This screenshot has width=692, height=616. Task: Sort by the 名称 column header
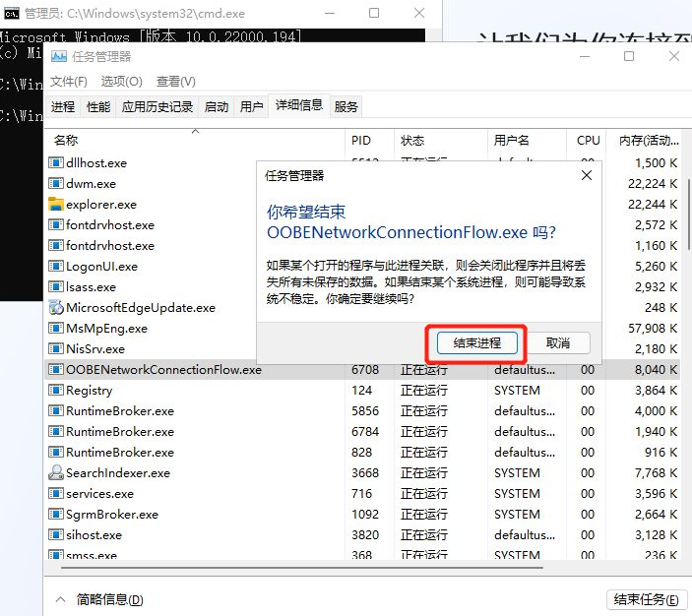pyautogui.click(x=195, y=141)
